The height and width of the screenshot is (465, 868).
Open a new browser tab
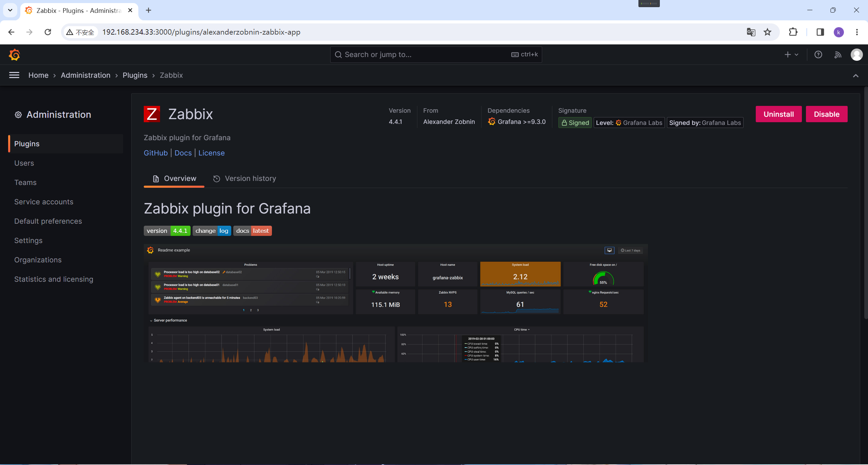pyautogui.click(x=149, y=10)
